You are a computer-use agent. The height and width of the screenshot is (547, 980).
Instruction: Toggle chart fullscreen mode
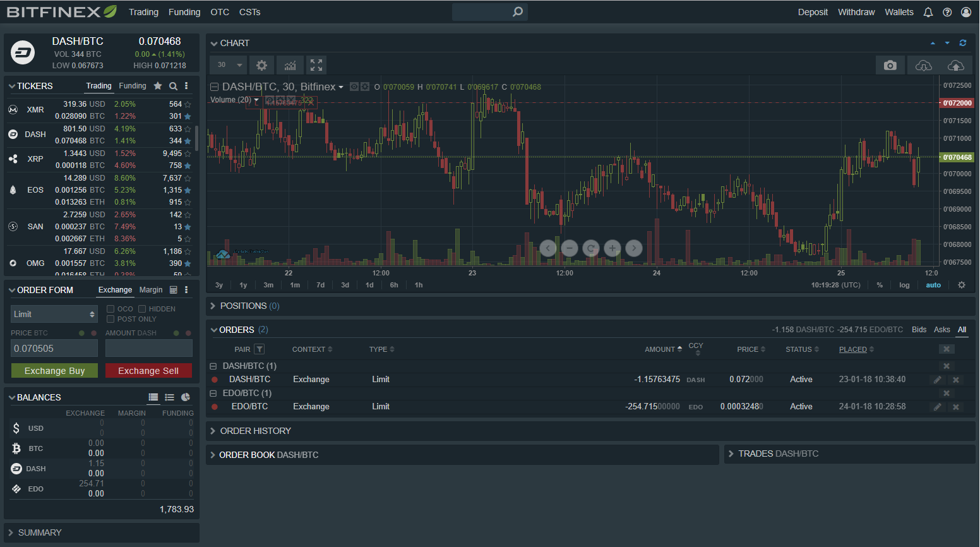[316, 65]
